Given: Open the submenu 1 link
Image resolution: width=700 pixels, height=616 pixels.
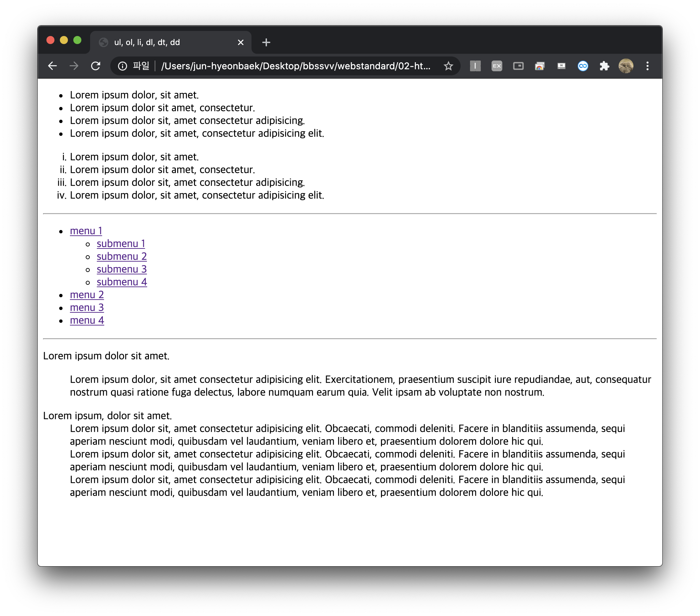Looking at the screenshot, I should point(121,243).
